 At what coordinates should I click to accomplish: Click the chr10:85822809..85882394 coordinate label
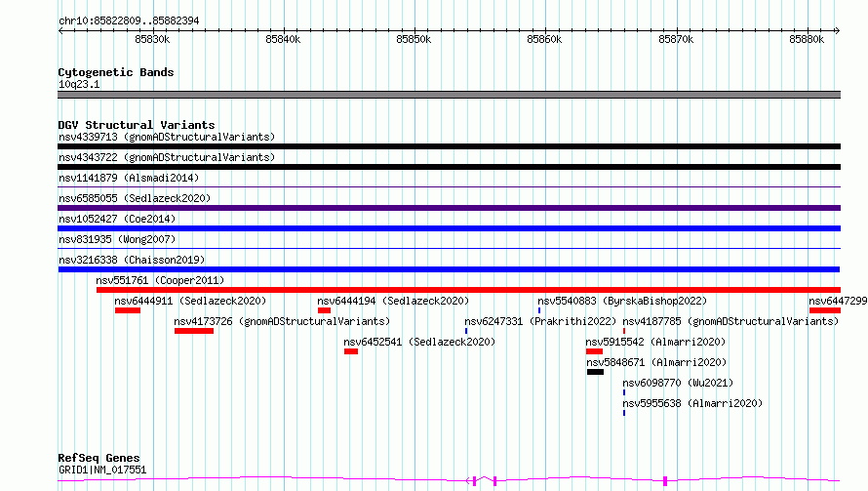click(x=129, y=21)
